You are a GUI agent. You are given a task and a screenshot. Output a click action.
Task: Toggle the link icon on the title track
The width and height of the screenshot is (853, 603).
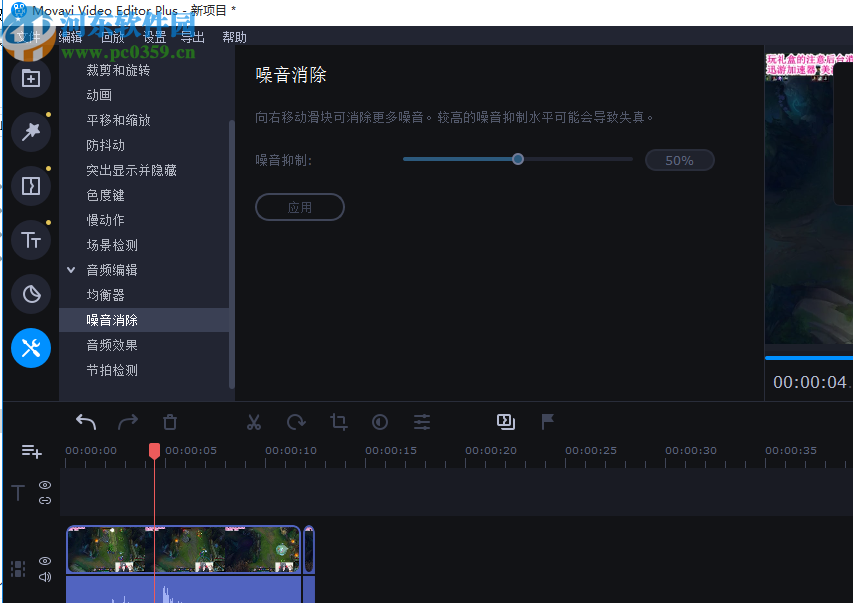[x=44, y=500]
